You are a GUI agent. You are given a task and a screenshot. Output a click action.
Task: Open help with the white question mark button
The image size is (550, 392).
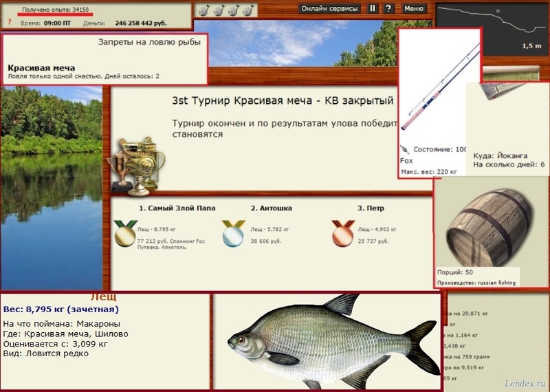click(x=388, y=9)
